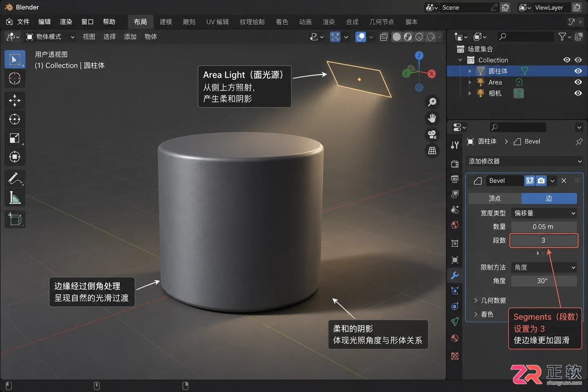Toggle viewport overlays button
588x392 pixels.
pos(361,37)
